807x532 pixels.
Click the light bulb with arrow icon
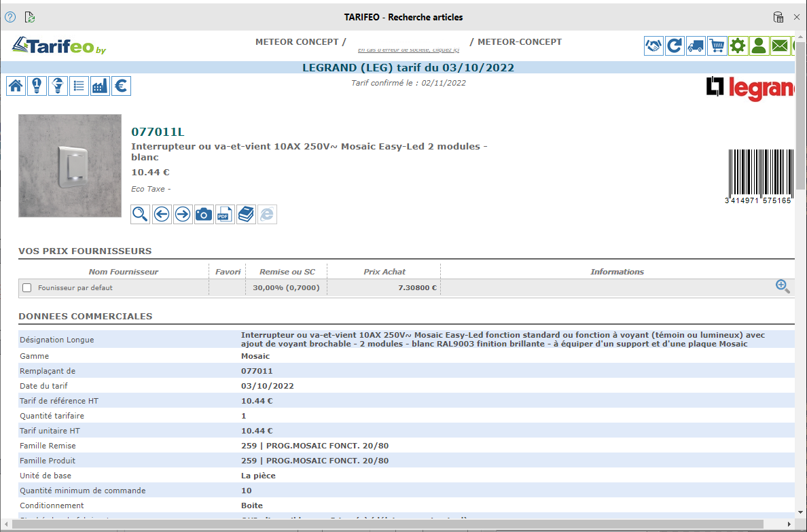point(58,86)
